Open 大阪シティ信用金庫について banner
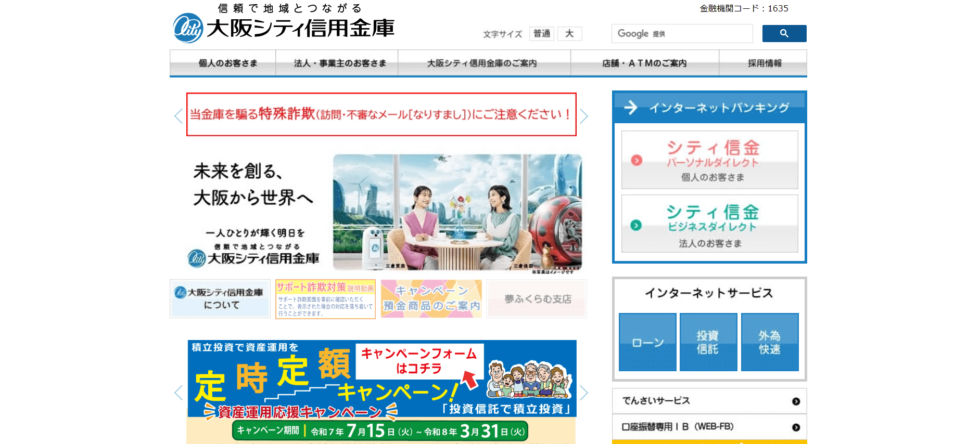 pos(220,298)
